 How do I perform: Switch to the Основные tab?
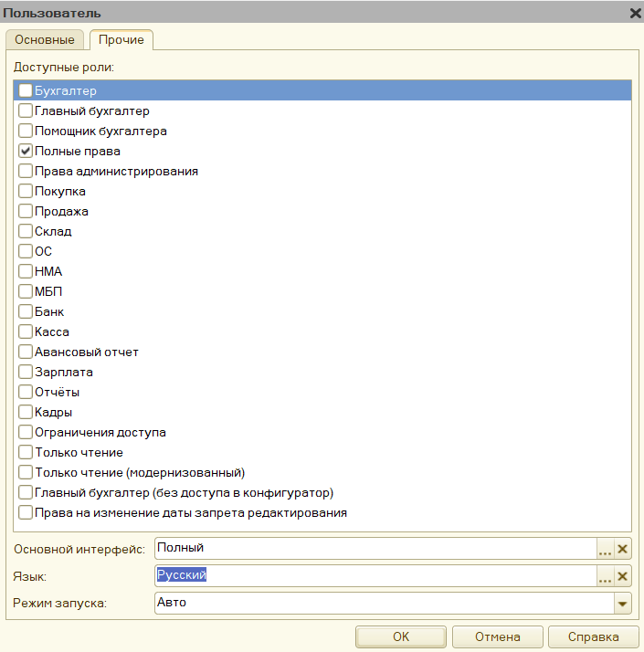pyautogui.click(x=45, y=40)
